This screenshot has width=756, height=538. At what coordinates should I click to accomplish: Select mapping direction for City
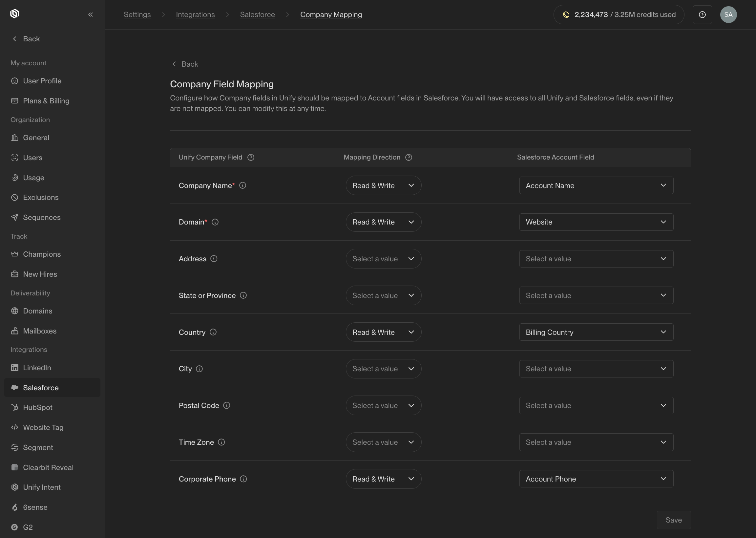coord(383,369)
